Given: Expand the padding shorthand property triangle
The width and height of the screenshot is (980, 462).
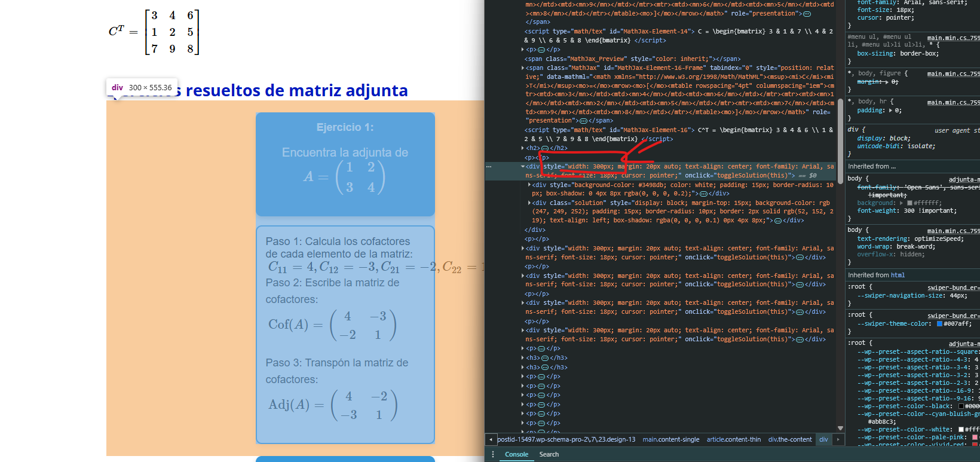Looking at the screenshot, I should point(891,111).
